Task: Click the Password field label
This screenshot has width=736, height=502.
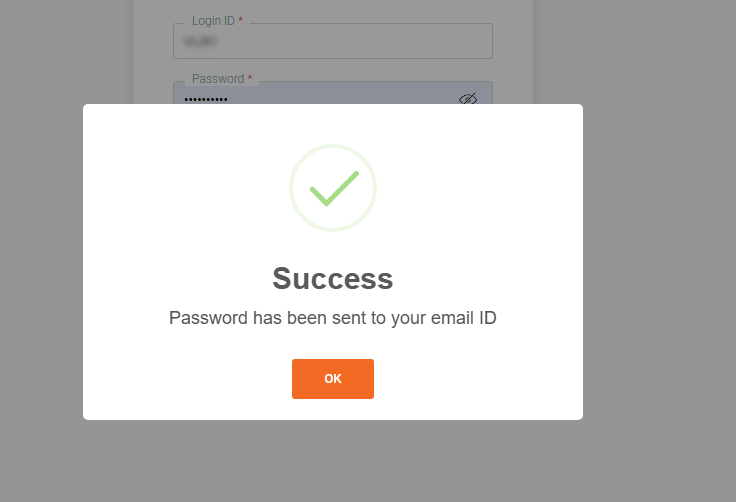Action: pyautogui.click(x=218, y=78)
